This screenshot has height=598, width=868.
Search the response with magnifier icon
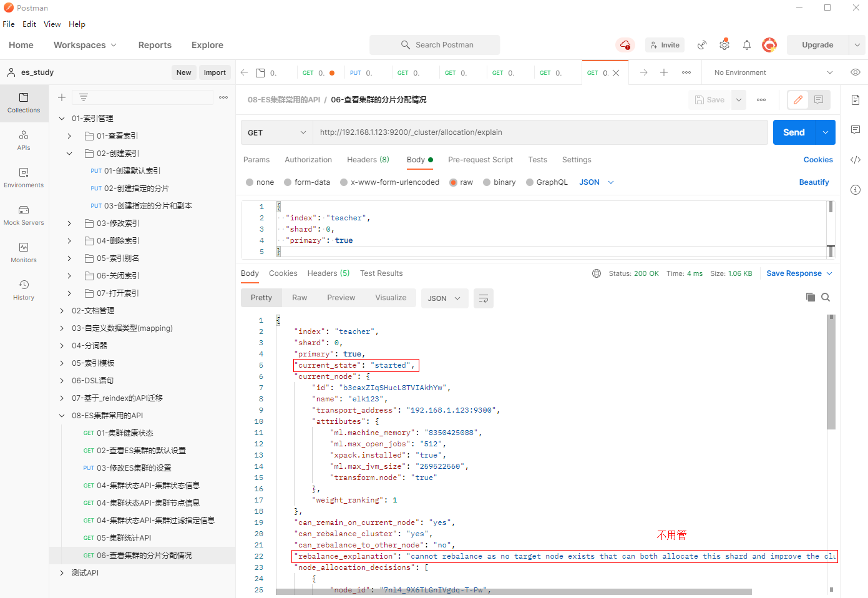click(826, 297)
